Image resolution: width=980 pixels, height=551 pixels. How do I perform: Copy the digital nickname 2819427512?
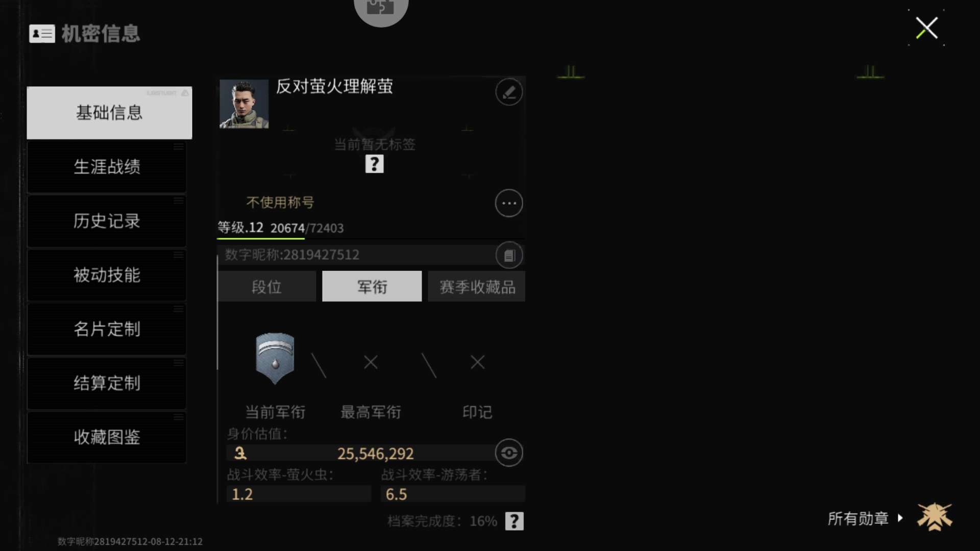pyautogui.click(x=509, y=255)
